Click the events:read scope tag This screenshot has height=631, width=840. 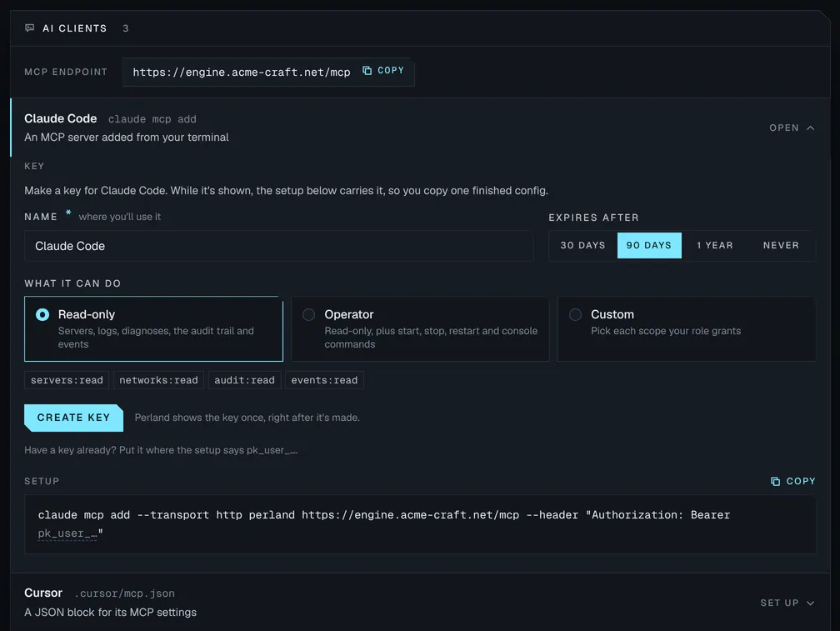324,380
